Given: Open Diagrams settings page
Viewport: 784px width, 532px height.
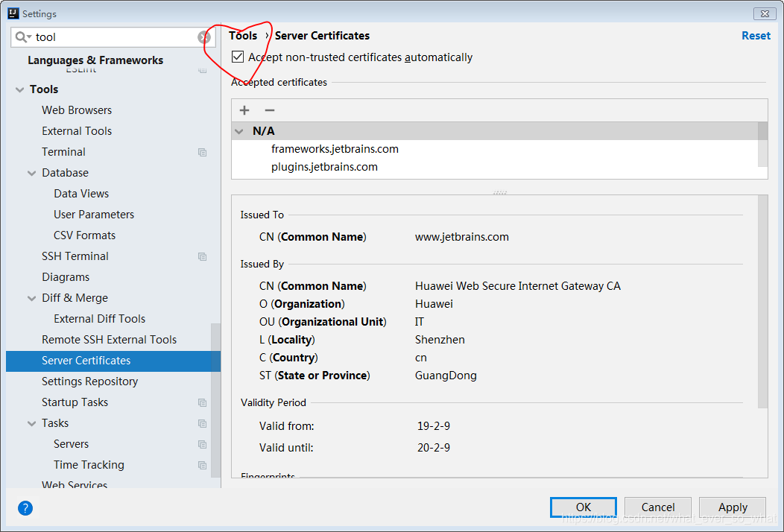Looking at the screenshot, I should click(x=66, y=277).
